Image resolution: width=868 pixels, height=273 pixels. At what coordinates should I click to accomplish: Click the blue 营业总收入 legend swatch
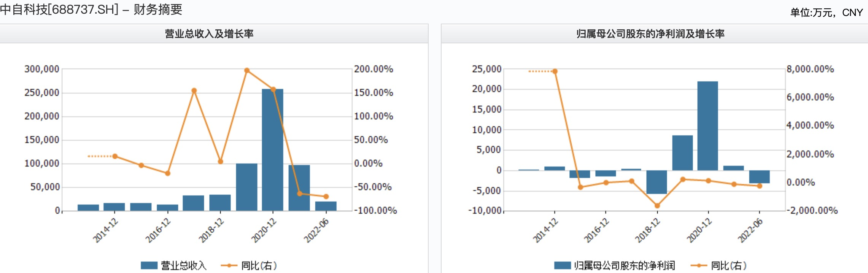tap(149, 265)
